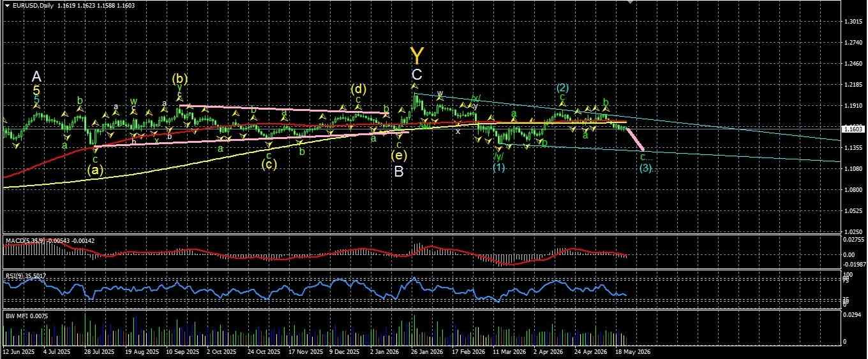The image size is (868, 359).
Task: Select the white C label under Y
Action: click(417, 75)
